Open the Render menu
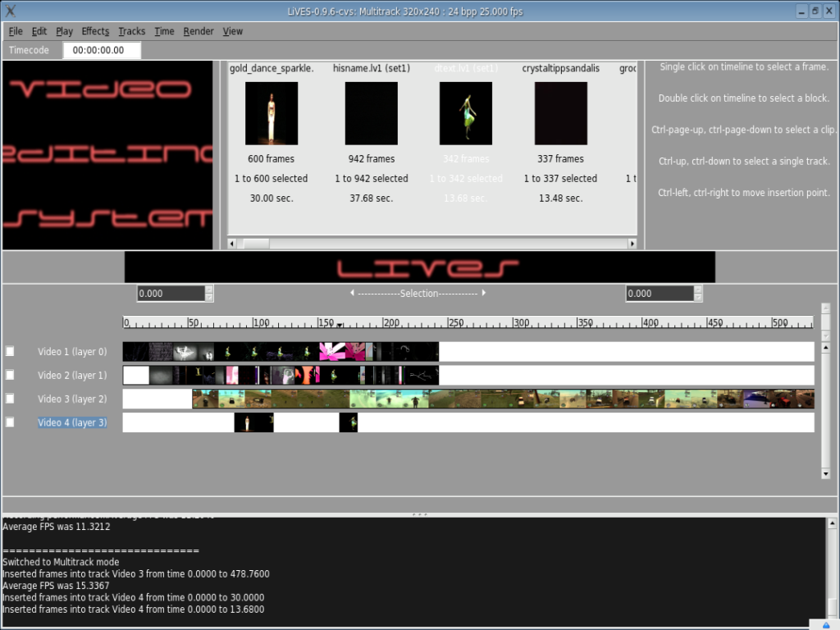Screen dimensions: 840x630 [199, 31]
